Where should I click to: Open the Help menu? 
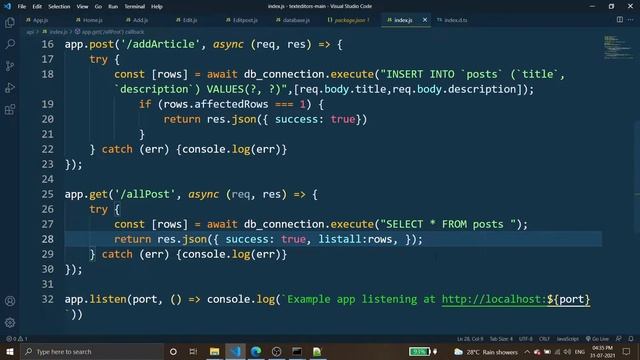pos(157,7)
